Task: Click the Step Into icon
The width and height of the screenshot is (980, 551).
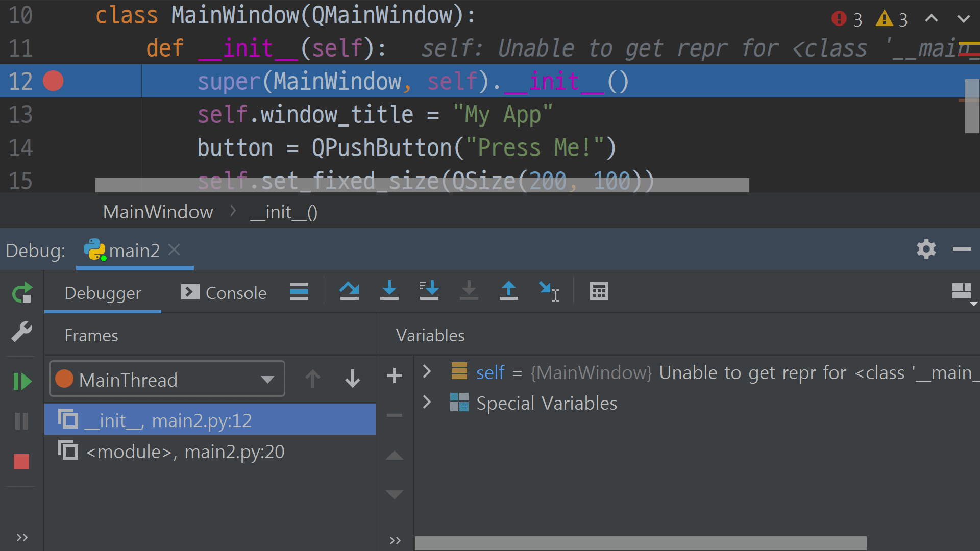Action: tap(389, 291)
